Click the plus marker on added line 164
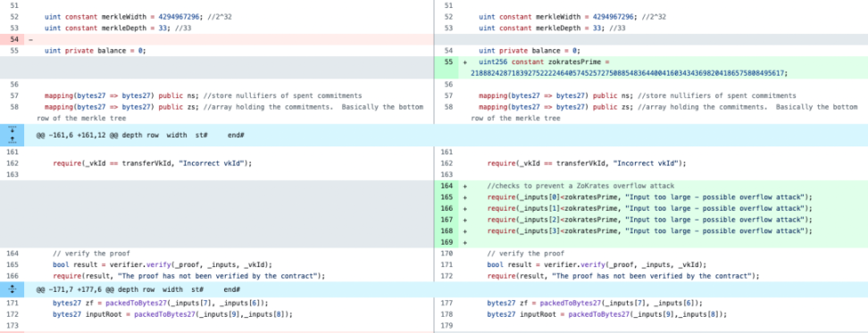The height and width of the screenshot is (333, 868). pyautogui.click(x=465, y=186)
